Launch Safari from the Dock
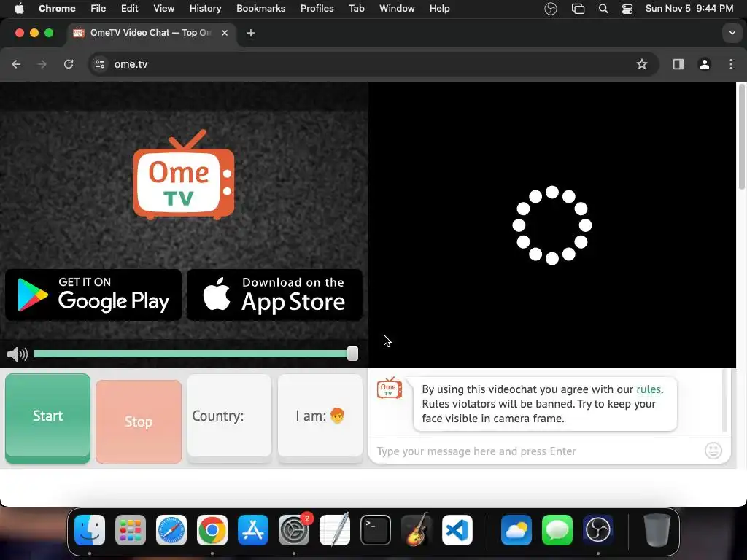747x560 pixels. coord(171,530)
